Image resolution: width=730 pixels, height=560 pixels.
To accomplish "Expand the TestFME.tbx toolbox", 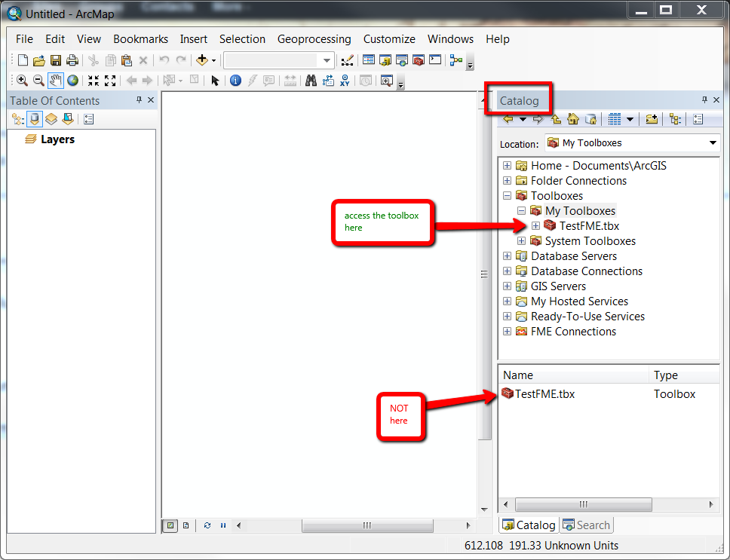I will [535, 225].
